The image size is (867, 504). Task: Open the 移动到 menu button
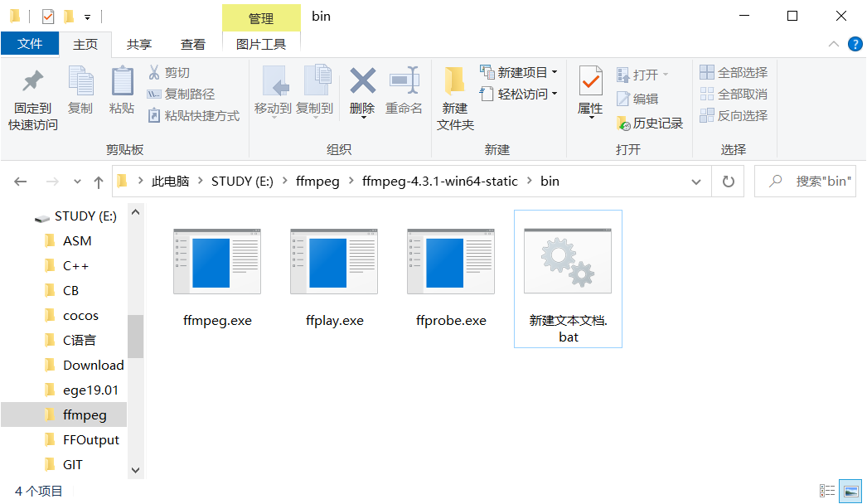click(274, 91)
